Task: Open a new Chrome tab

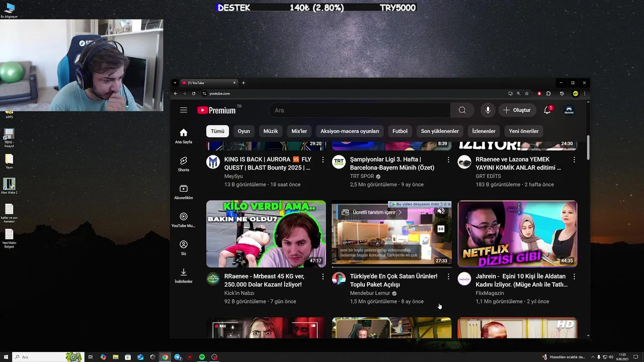Action: coord(244,83)
